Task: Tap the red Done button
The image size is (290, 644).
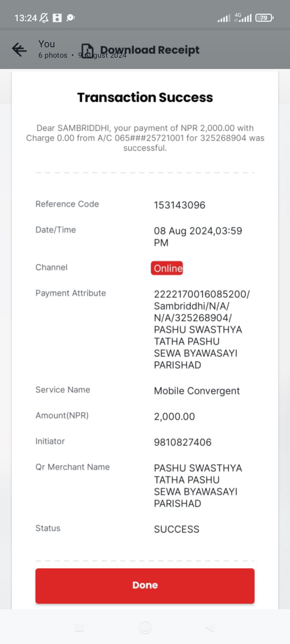Action: pyautogui.click(x=145, y=586)
